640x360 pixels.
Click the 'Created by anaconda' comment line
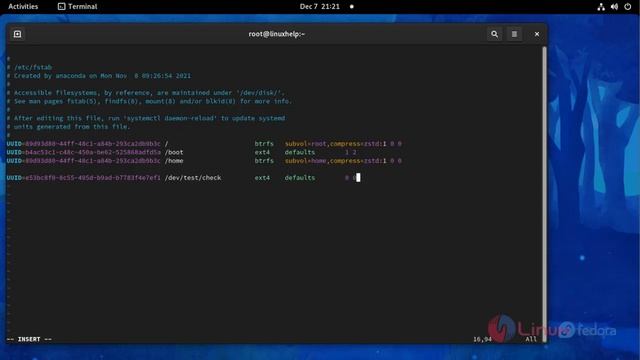tap(99, 76)
